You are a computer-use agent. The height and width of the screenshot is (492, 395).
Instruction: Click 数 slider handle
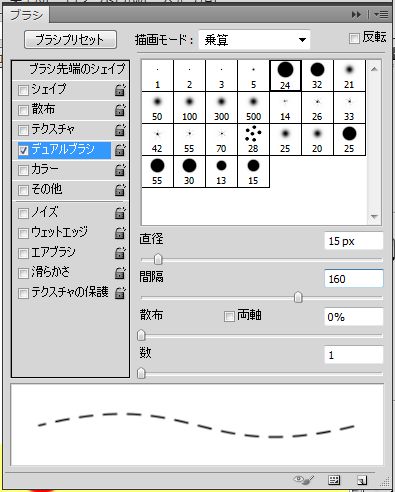pyautogui.click(x=141, y=373)
